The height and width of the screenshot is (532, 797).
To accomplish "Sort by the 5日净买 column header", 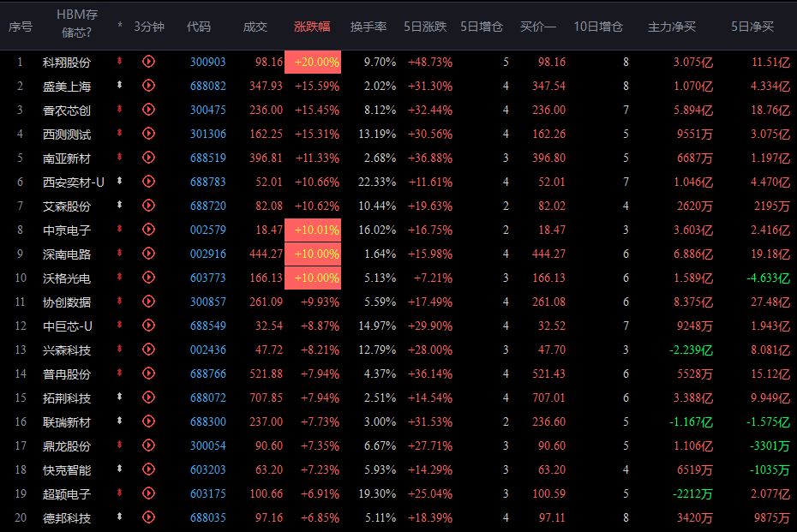I will (x=752, y=27).
